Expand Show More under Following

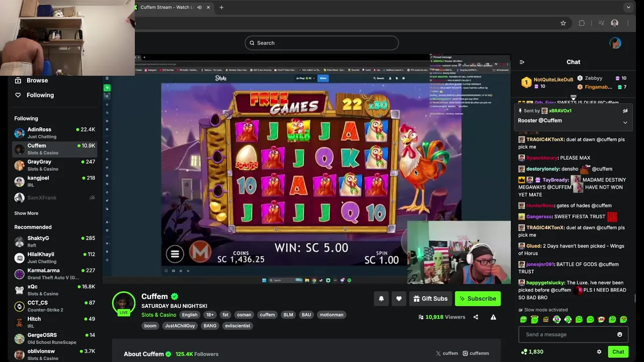[x=26, y=213]
